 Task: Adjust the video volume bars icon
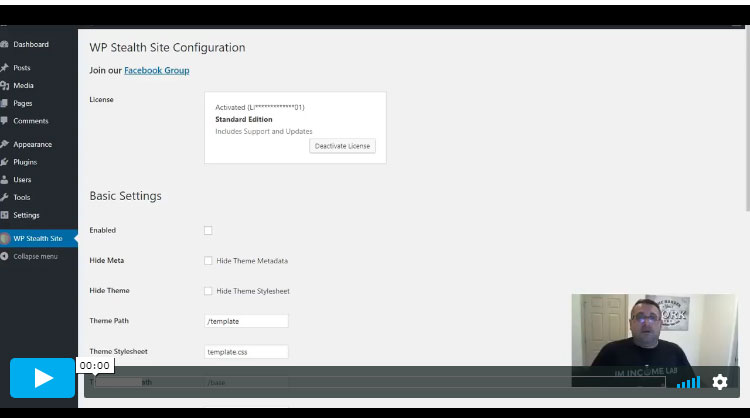point(688,382)
